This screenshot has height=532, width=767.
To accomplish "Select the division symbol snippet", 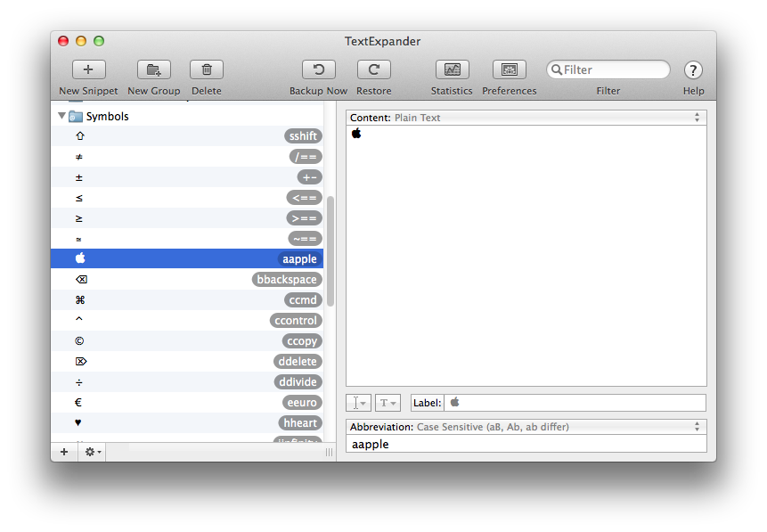I will [79, 382].
